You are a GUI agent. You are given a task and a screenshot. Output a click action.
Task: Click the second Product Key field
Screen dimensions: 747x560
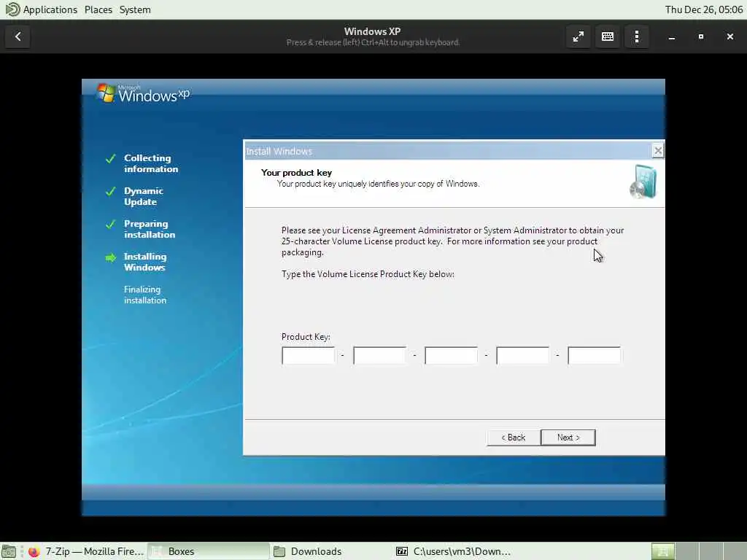[379, 355]
